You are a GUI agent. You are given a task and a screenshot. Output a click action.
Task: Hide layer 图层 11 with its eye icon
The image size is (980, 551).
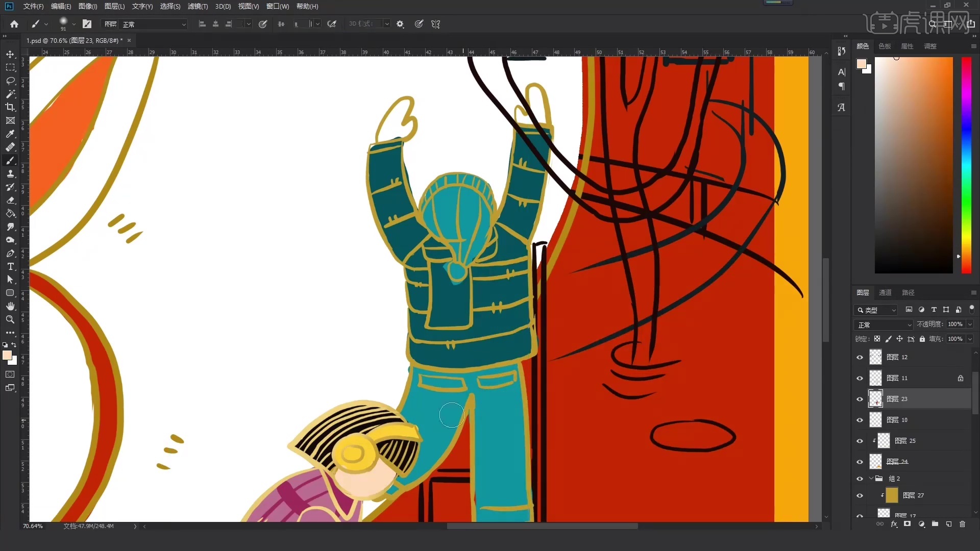[x=860, y=378]
